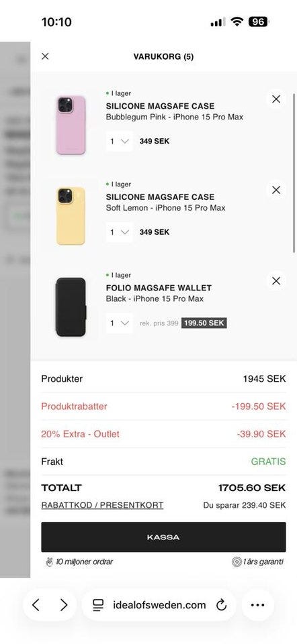Remove the Folio Magsafe Wallet from the cart

pyautogui.click(x=276, y=281)
